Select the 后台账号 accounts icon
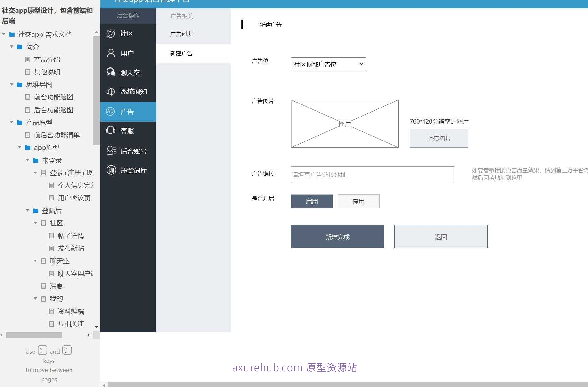Viewport: 588px width, 387px height. tap(111, 150)
